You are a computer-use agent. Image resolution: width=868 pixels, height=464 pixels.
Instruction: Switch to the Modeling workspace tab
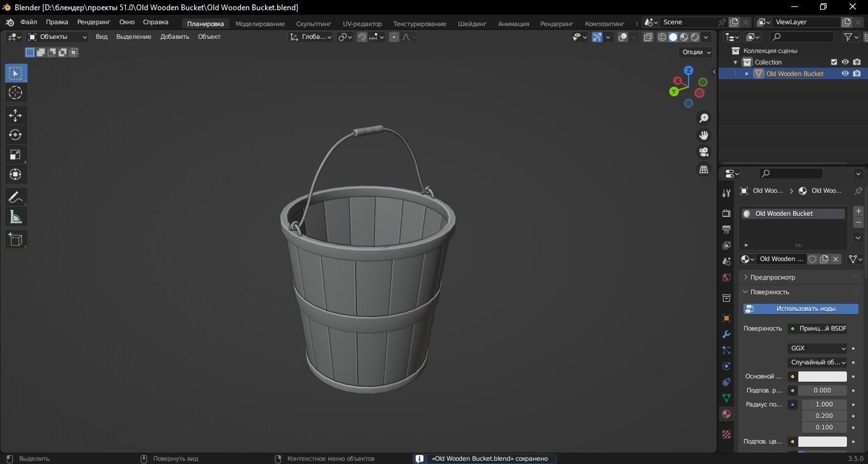coord(260,24)
